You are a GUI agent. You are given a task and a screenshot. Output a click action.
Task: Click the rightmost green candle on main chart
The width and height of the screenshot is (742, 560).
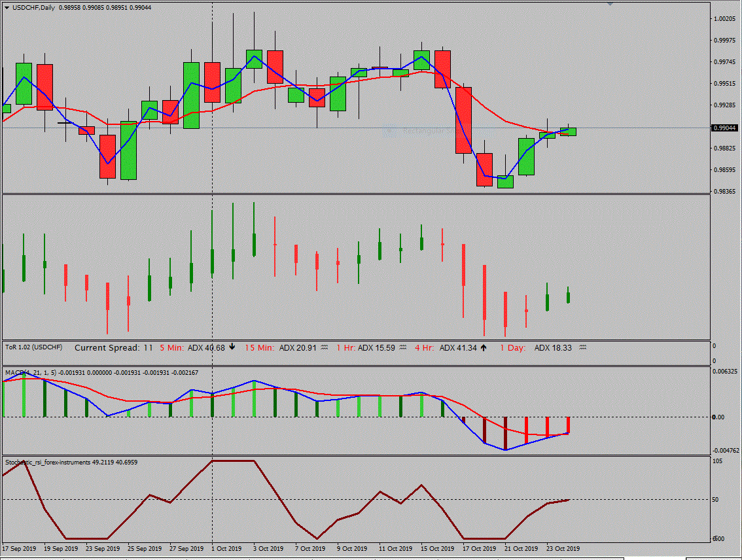[x=568, y=131]
